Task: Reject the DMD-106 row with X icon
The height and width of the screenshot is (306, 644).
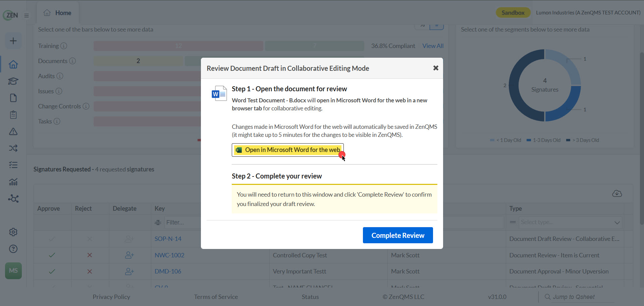Action: click(90, 271)
